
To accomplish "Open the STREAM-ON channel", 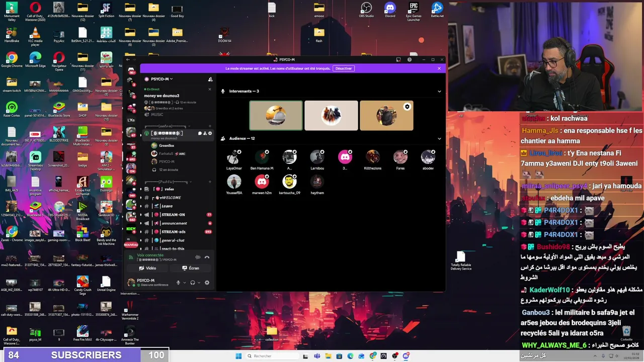I will (x=177, y=215).
